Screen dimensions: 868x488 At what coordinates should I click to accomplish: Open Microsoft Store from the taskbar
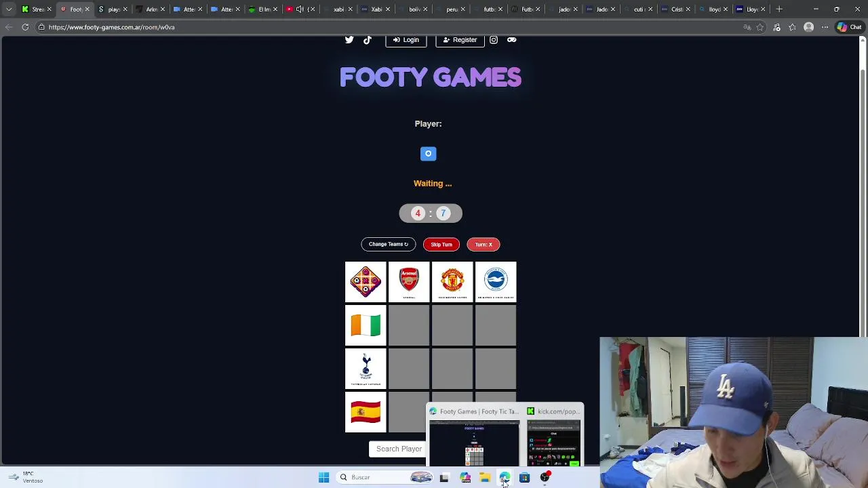[x=524, y=478]
